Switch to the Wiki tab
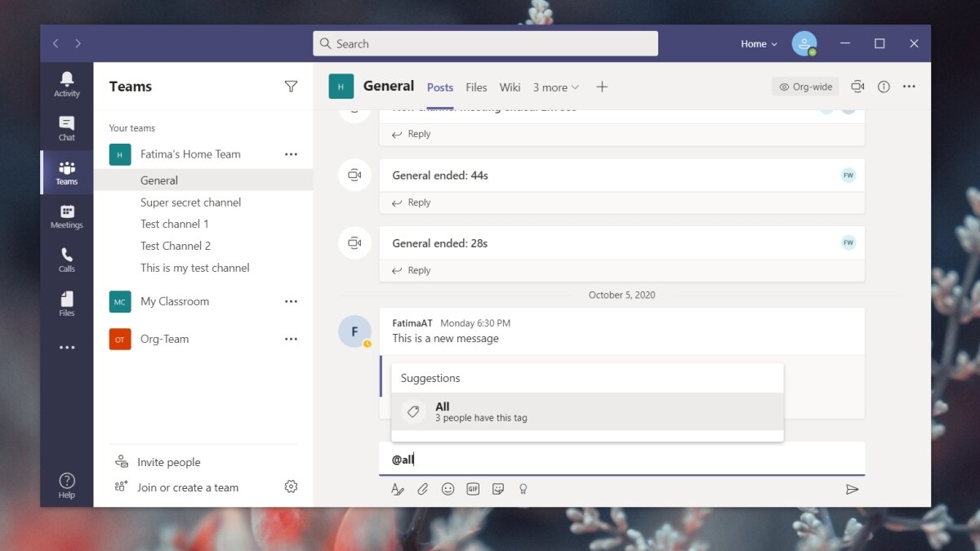Image resolution: width=980 pixels, height=551 pixels. [x=510, y=87]
